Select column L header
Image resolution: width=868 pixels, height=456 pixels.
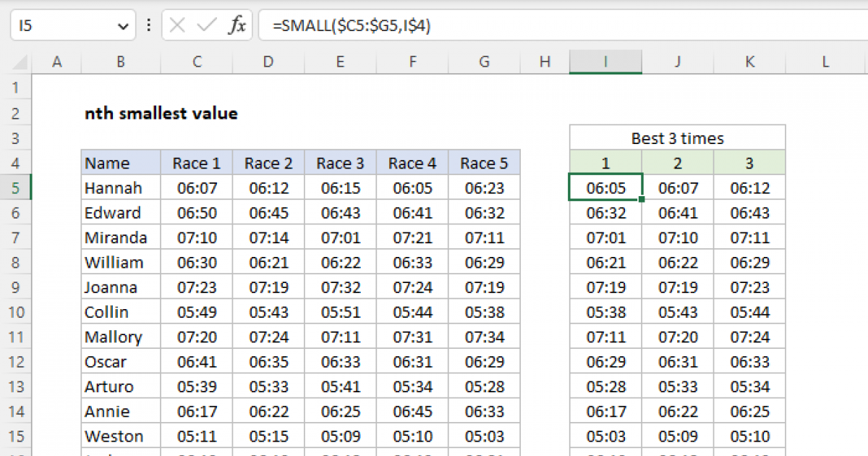point(825,63)
